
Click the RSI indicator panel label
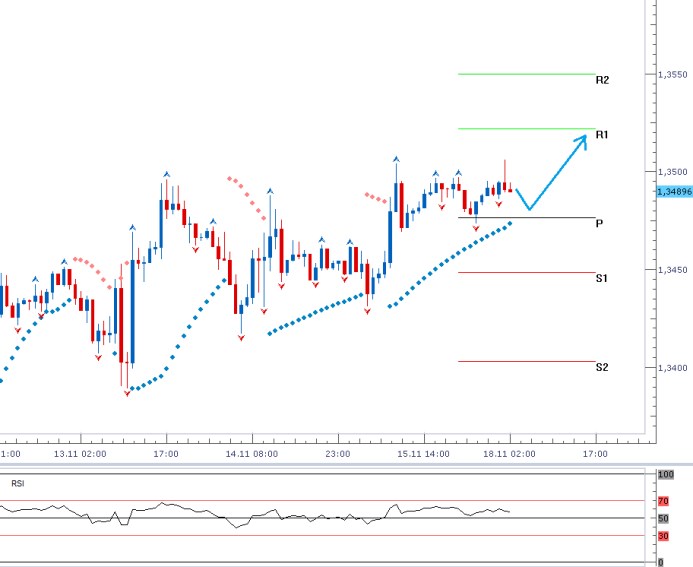coord(18,484)
